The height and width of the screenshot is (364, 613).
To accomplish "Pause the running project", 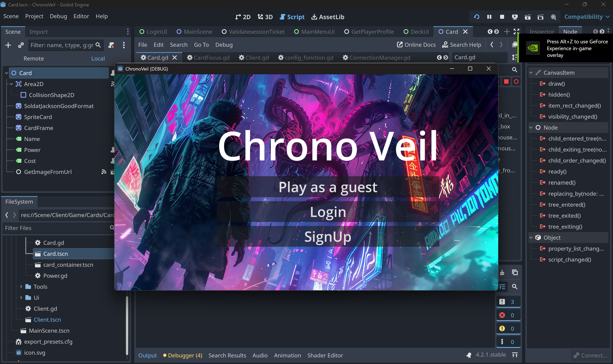I will [489, 17].
